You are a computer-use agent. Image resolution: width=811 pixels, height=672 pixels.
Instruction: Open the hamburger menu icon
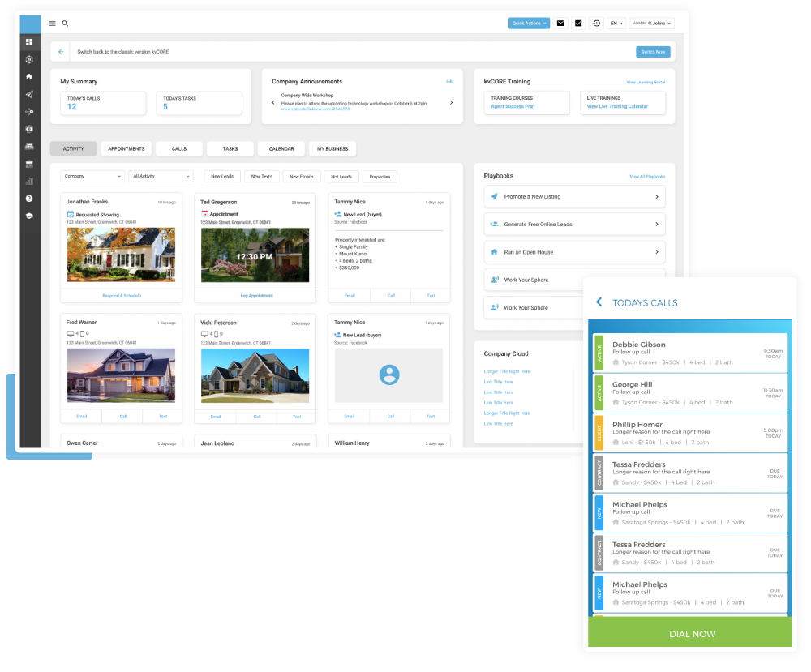pos(52,24)
